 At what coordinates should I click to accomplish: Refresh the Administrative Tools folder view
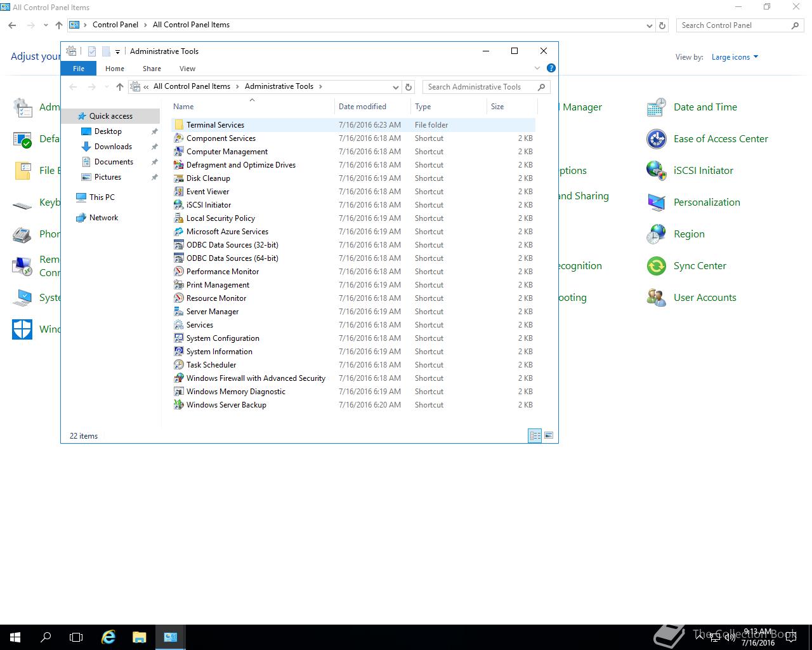click(409, 87)
